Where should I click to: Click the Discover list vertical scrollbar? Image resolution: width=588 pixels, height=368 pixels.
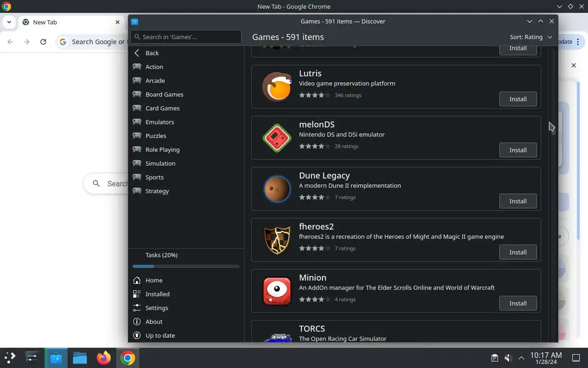tap(553, 193)
